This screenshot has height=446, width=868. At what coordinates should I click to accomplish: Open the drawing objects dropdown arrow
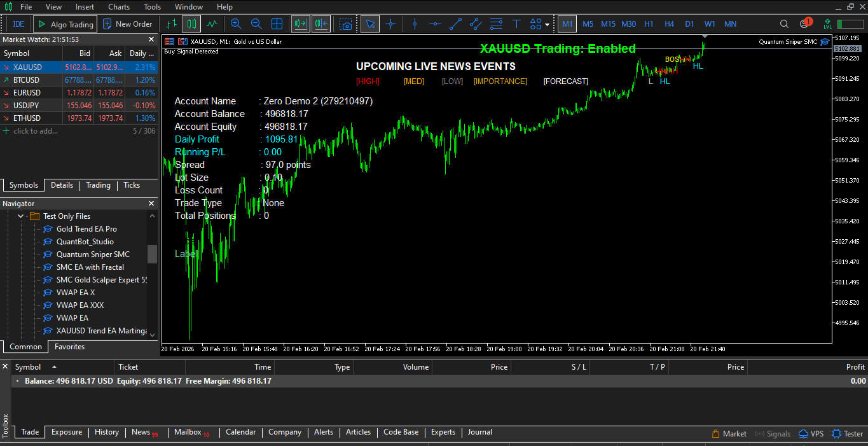point(547,25)
